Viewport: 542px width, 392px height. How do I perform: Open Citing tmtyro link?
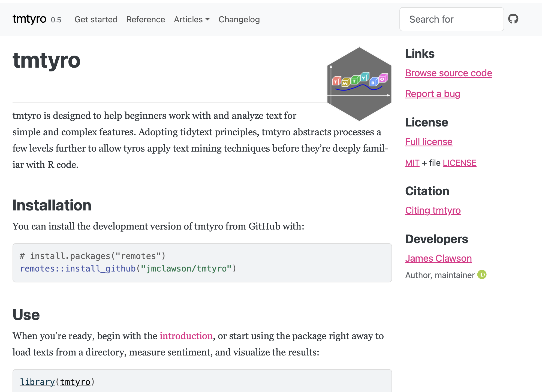point(433,210)
